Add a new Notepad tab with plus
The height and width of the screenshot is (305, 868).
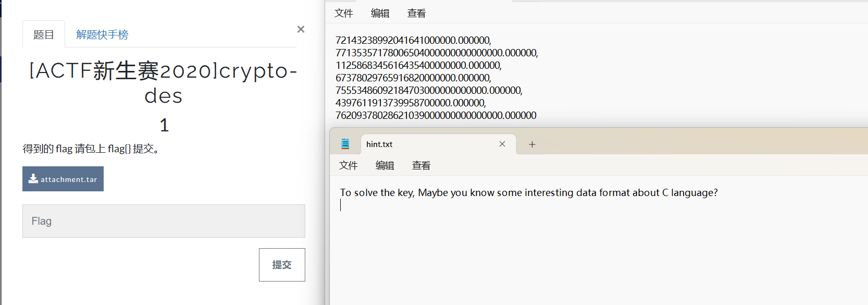(x=532, y=144)
